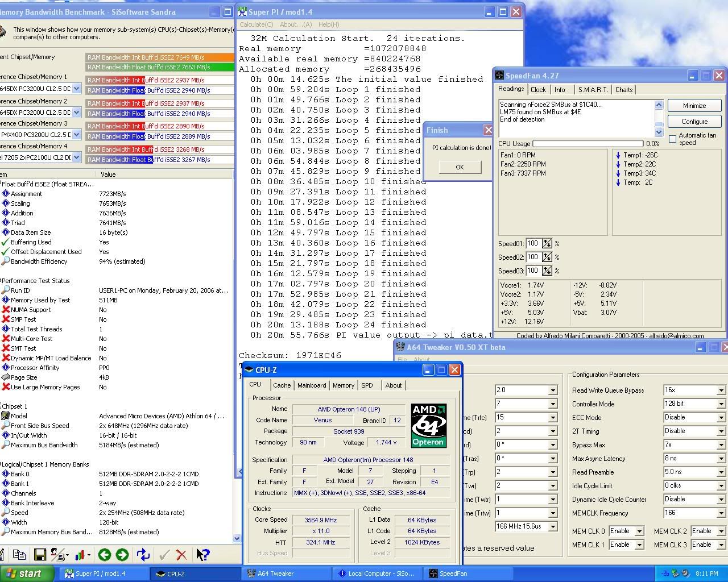Click the green Back arrow in Sandra
This screenshot has width=728, height=582.
(x=104, y=555)
